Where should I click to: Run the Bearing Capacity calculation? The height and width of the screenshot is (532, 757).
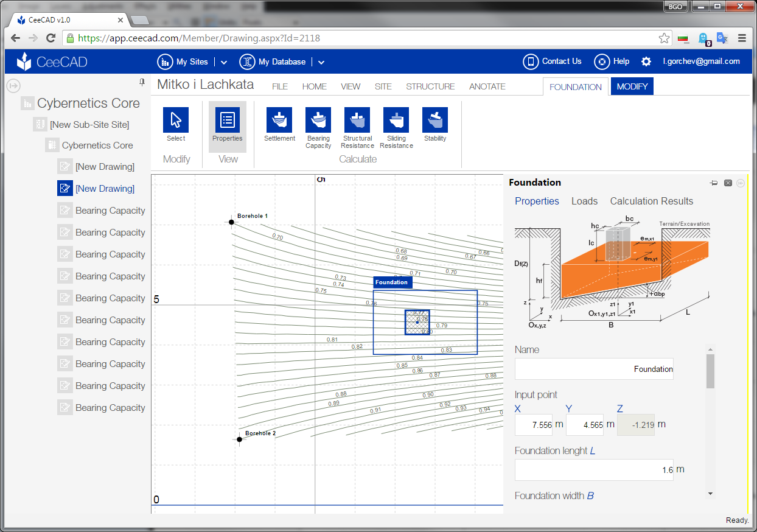318,128
